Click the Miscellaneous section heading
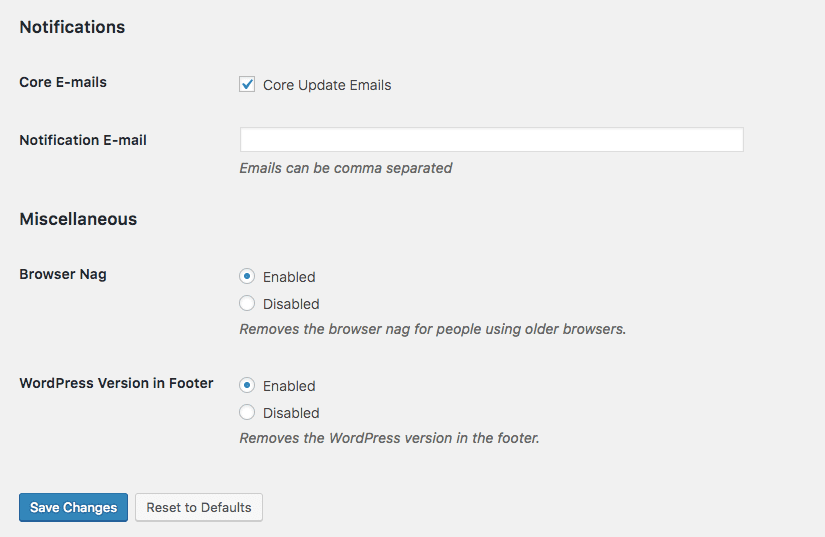 pos(78,219)
